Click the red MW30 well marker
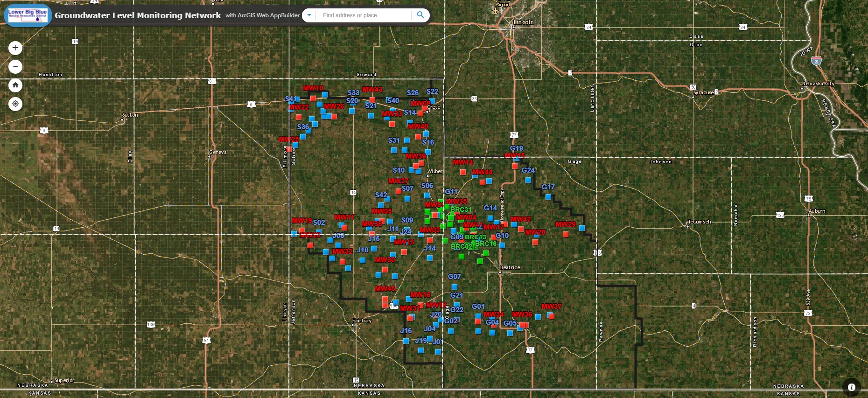Viewport: 868px width, 398px height. 385,270
